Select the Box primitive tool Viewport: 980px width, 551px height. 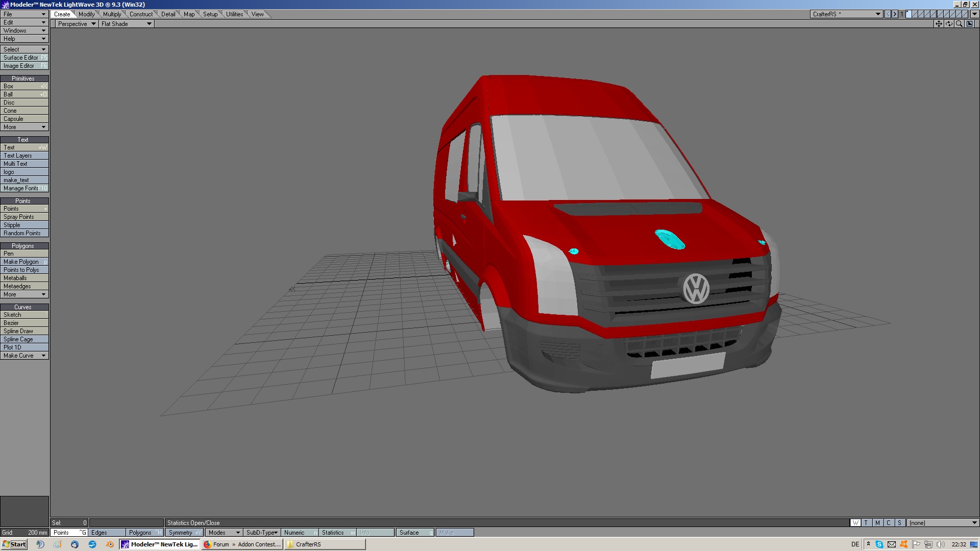coord(24,86)
